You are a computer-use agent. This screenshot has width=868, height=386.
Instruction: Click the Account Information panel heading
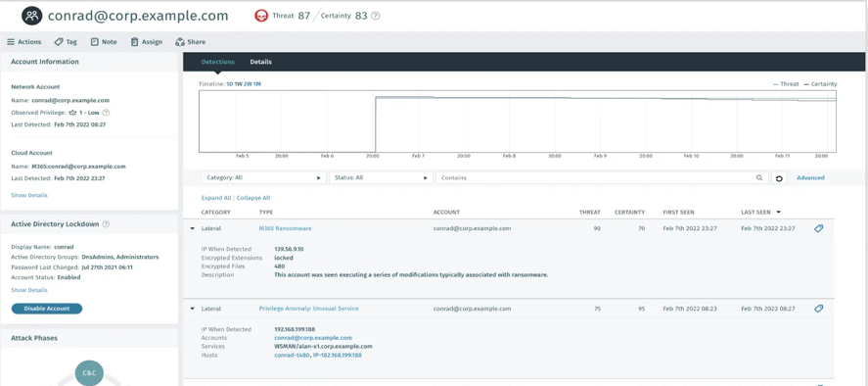(x=45, y=62)
